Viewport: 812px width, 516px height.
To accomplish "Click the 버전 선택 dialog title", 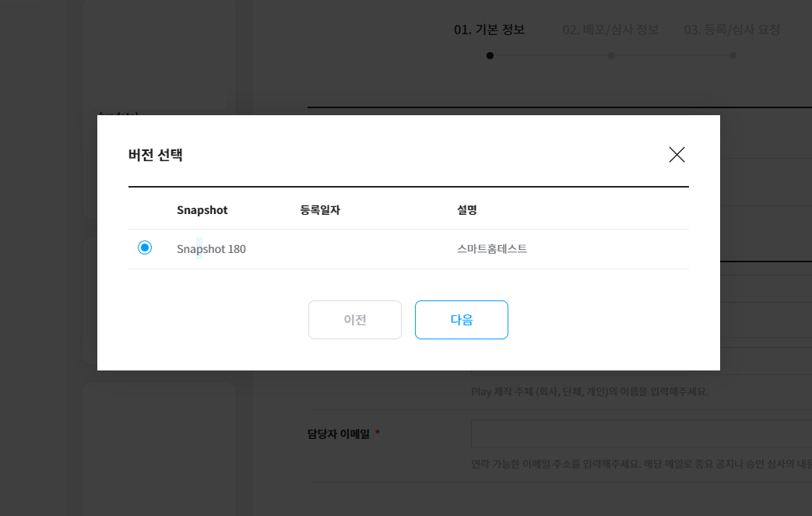I will tap(156, 155).
